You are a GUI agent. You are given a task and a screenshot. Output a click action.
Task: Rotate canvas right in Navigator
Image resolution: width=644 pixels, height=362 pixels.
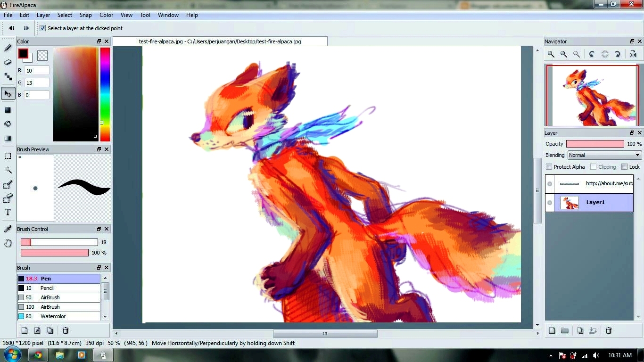618,54
